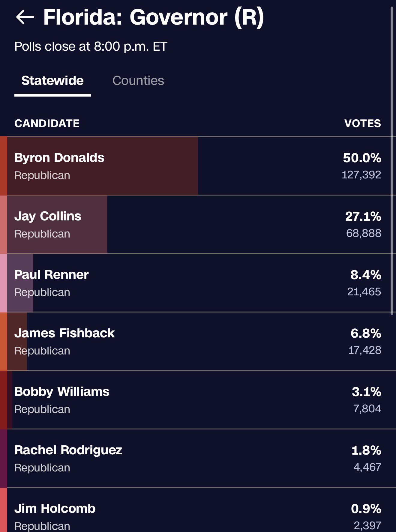This screenshot has height=532, width=396.
Task: Click the CANDIDATE column header
Action: [47, 123]
